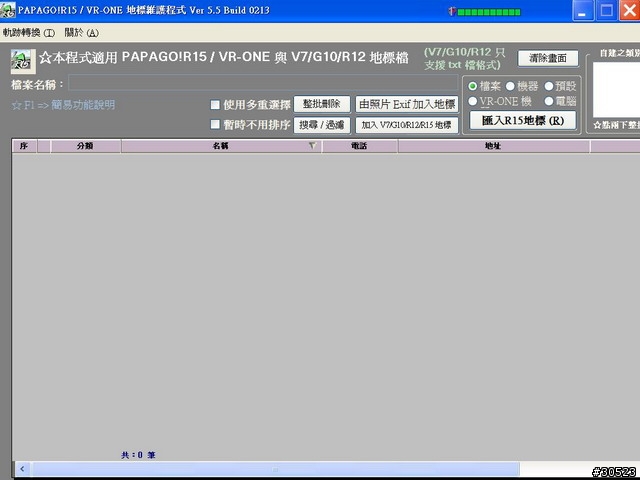640x480 pixels.
Task: Open the 名稱 column filter funnel icon
Action: 312,145
